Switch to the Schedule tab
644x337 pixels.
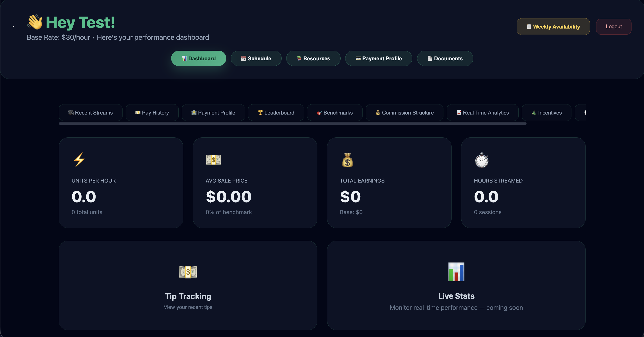click(x=256, y=58)
